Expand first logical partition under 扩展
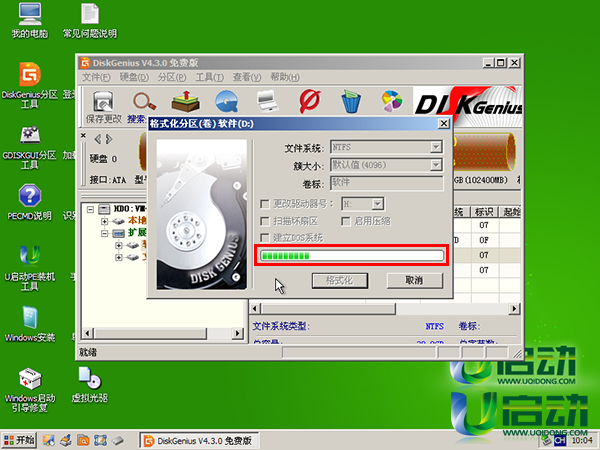The width and height of the screenshot is (600, 450). (118, 245)
